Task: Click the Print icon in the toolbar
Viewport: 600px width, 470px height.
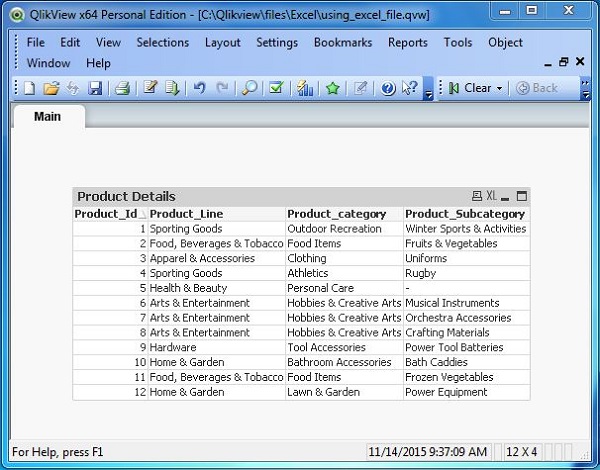Action: pyautogui.click(x=122, y=88)
